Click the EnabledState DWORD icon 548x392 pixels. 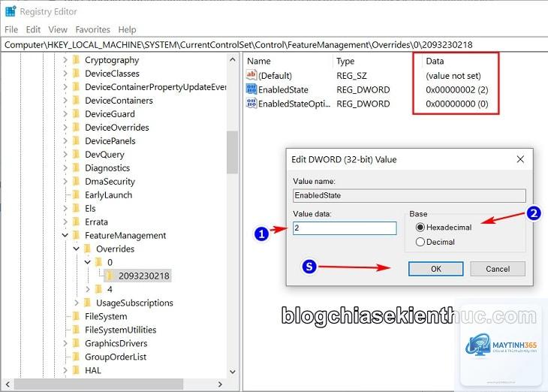pos(251,89)
